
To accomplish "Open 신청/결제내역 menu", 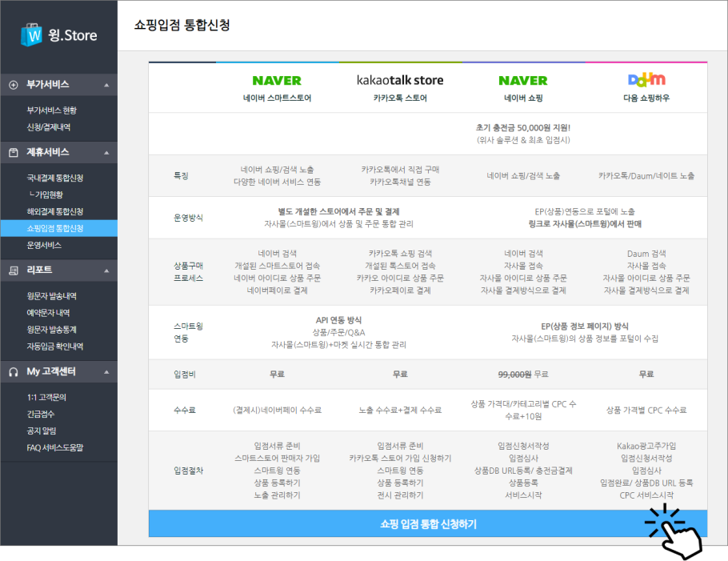I will 49,127.
